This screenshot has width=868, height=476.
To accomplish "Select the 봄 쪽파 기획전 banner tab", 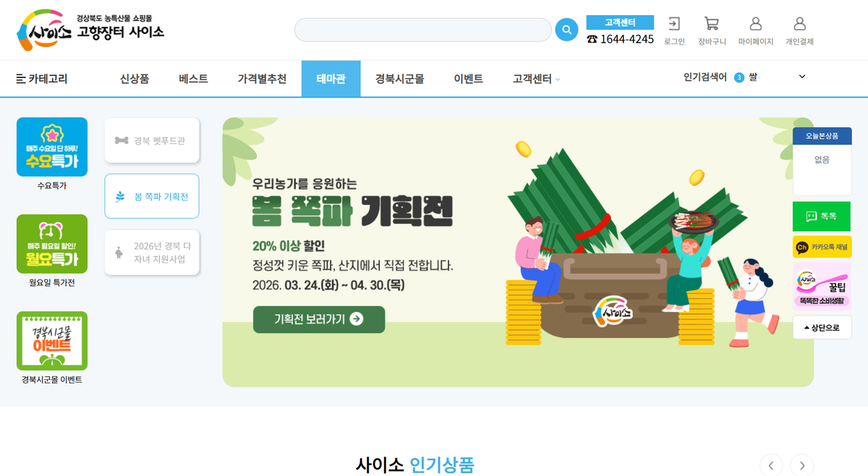I will click(x=152, y=196).
